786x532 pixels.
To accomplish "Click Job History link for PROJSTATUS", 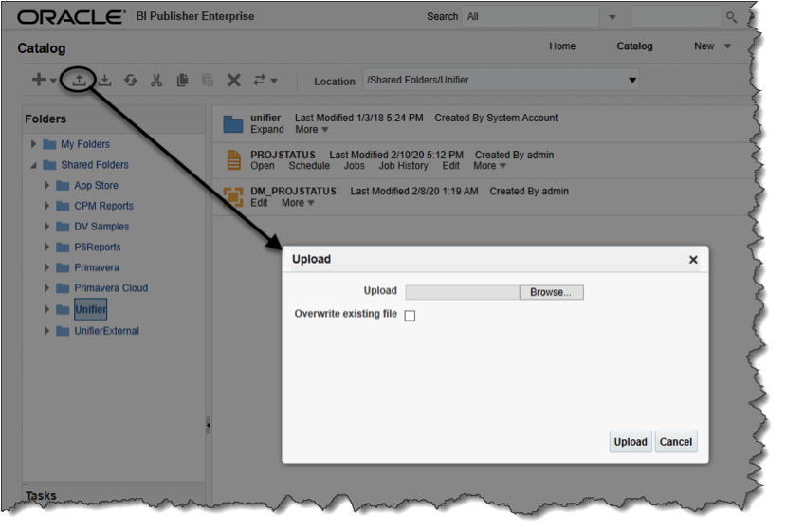I will click(403, 166).
